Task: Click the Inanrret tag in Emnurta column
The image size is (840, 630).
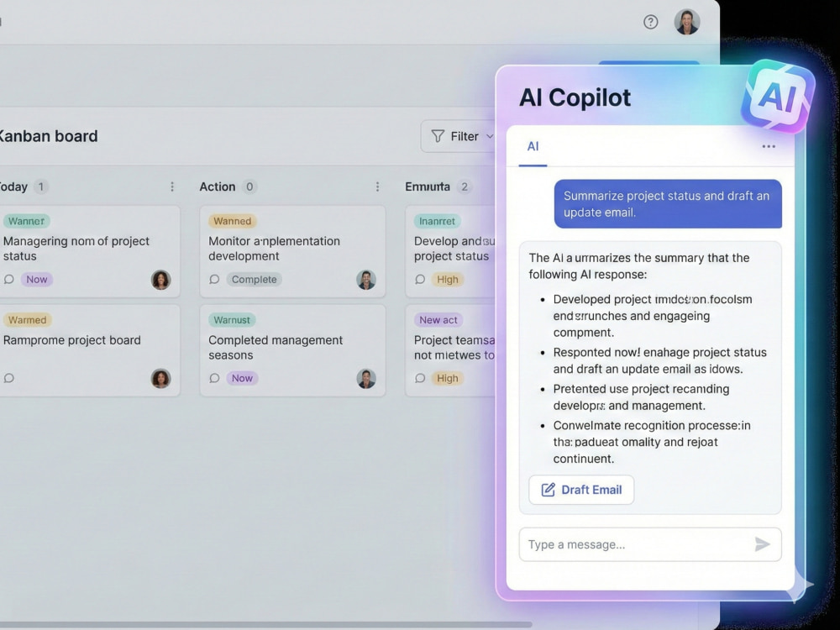Action: pyautogui.click(x=437, y=221)
